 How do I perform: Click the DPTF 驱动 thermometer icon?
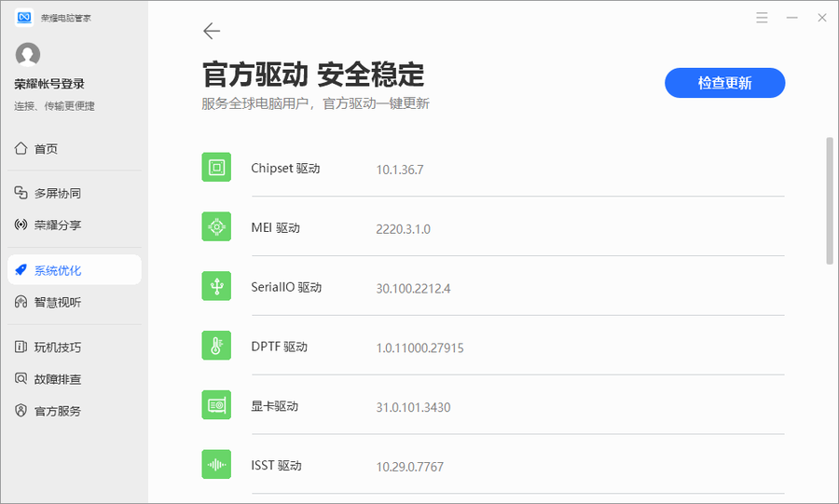point(216,346)
